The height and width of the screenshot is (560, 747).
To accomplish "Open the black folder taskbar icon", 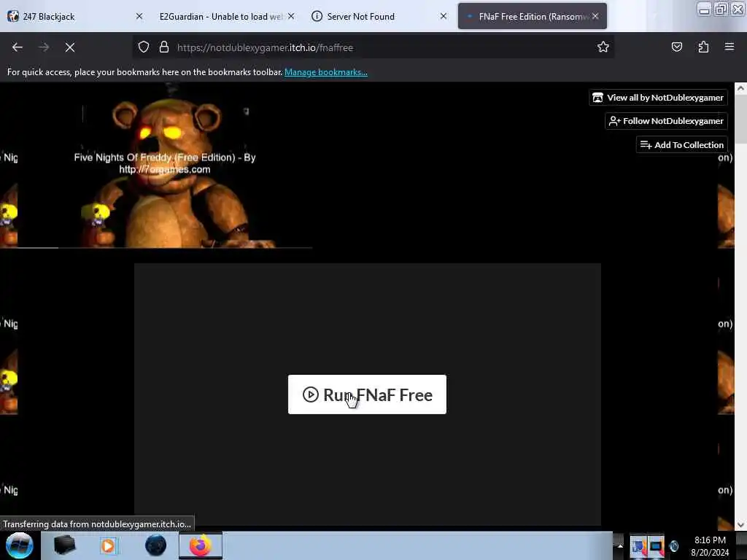I will pyautogui.click(x=64, y=545).
